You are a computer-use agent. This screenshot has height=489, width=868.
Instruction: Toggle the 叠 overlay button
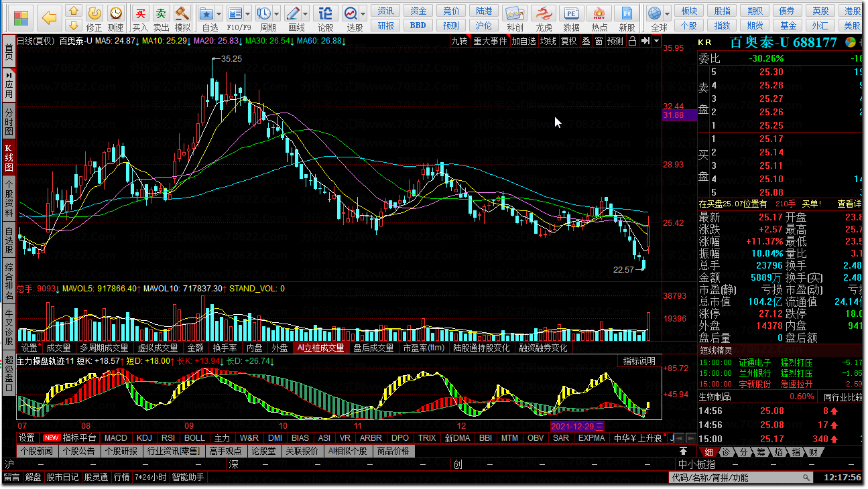586,41
